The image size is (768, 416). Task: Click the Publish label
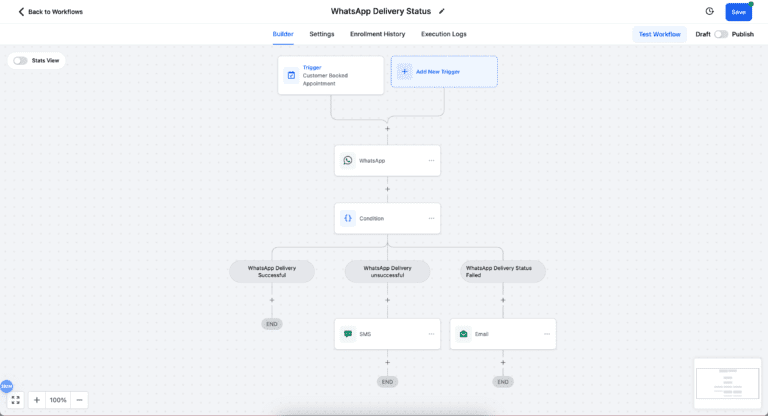[743, 34]
